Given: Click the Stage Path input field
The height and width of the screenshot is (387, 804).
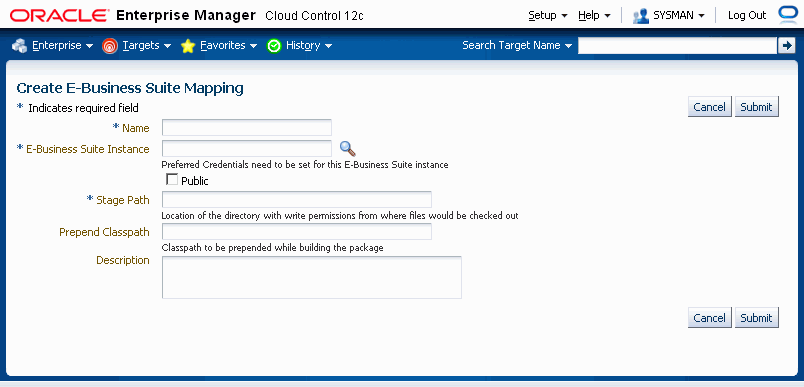Looking at the screenshot, I should [x=297, y=200].
